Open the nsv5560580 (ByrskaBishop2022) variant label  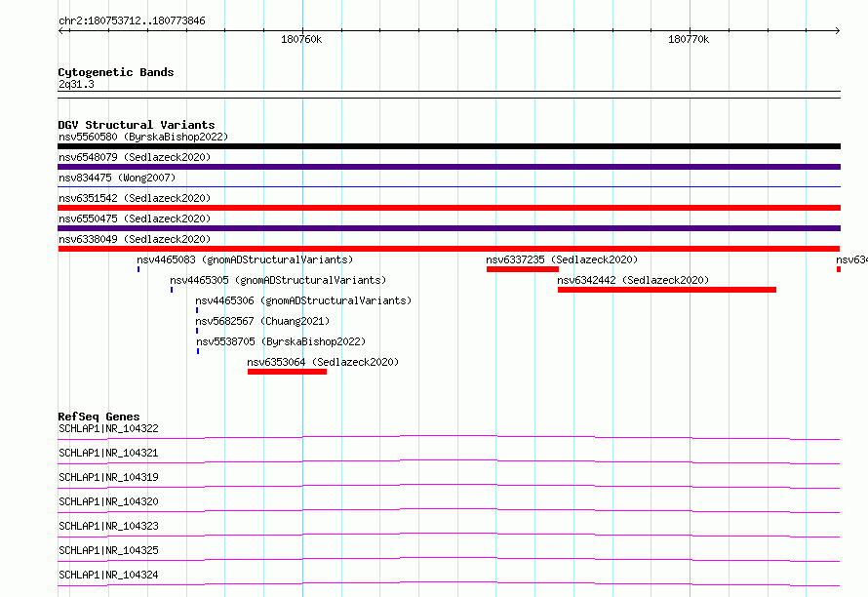[x=143, y=137]
